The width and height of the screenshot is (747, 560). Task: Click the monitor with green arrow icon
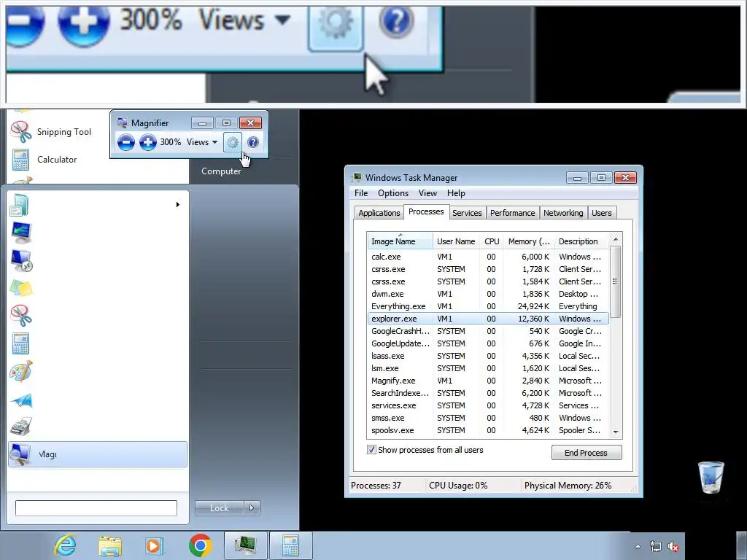(21, 233)
